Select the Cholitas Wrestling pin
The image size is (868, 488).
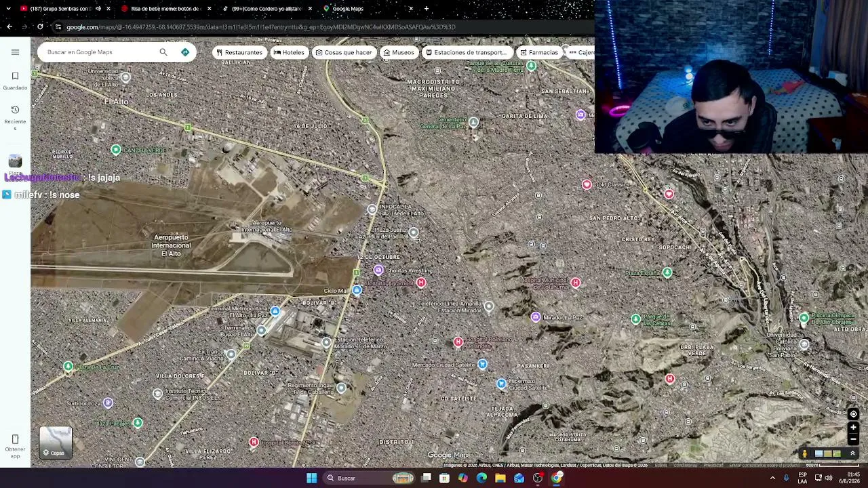tap(378, 270)
